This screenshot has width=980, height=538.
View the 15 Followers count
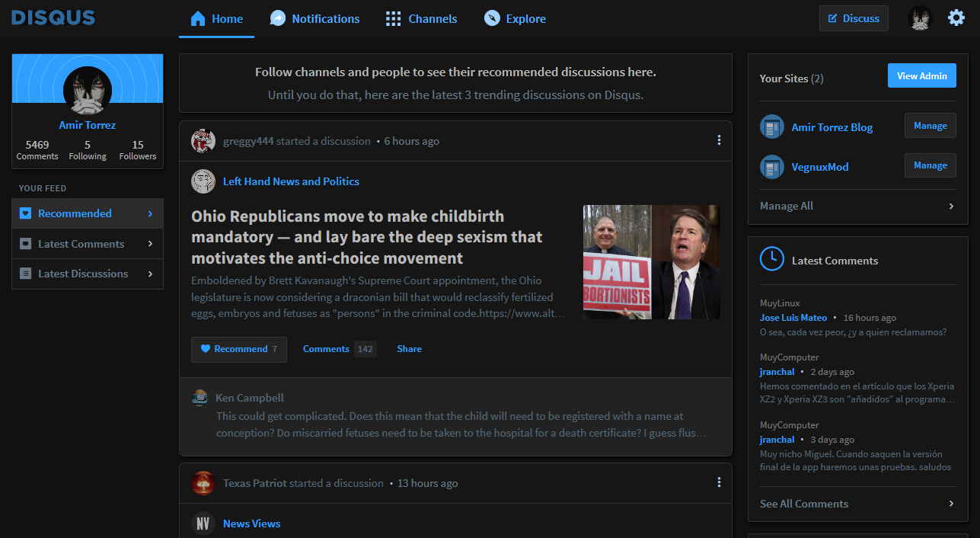[x=138, y=150]
